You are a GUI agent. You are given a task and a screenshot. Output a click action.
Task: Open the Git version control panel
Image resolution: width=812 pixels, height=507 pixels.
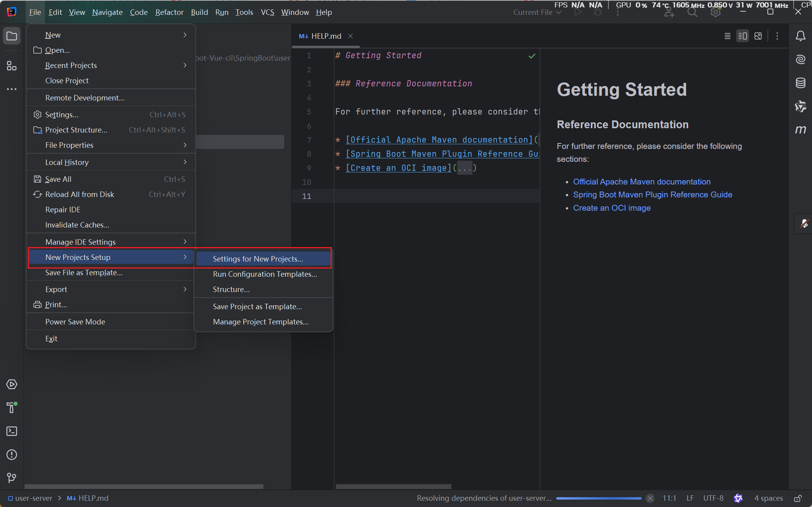pyautogui.click(x=12, y=478)
